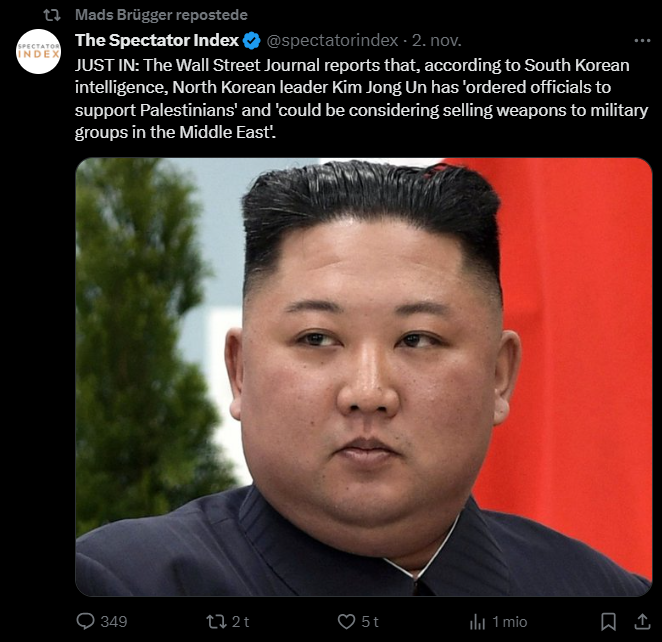The height and width of the screenshot is (642, 662).
Task: Click the "2 t" repost count
Action: [x=241, y=622]
